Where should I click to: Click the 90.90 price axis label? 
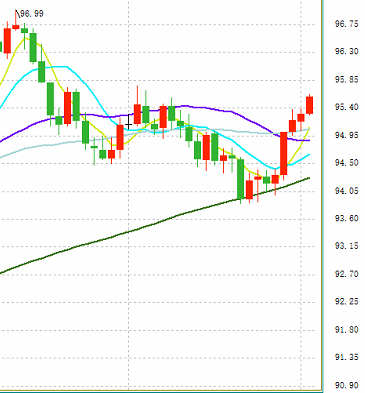[x=347, y=386]
